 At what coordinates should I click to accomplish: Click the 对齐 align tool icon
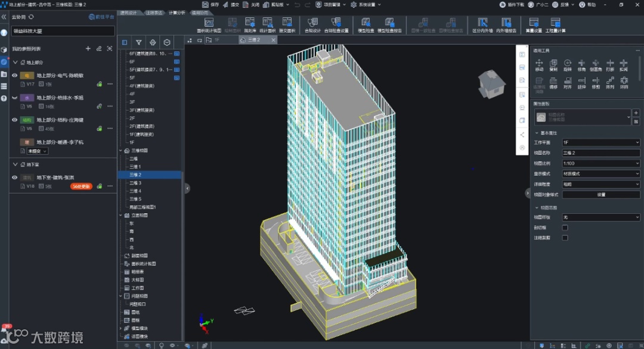click(x=567, y=82)
